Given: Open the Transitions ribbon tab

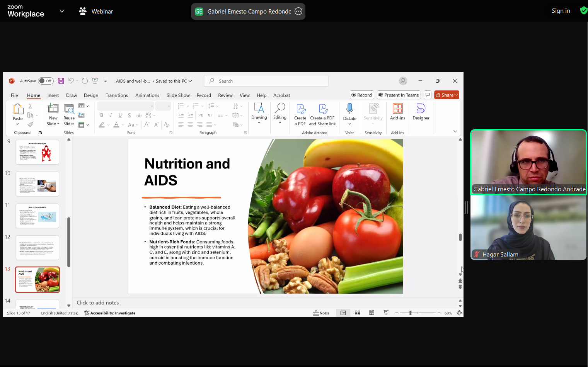Looking at the screenshot, I should coord(116,95).
